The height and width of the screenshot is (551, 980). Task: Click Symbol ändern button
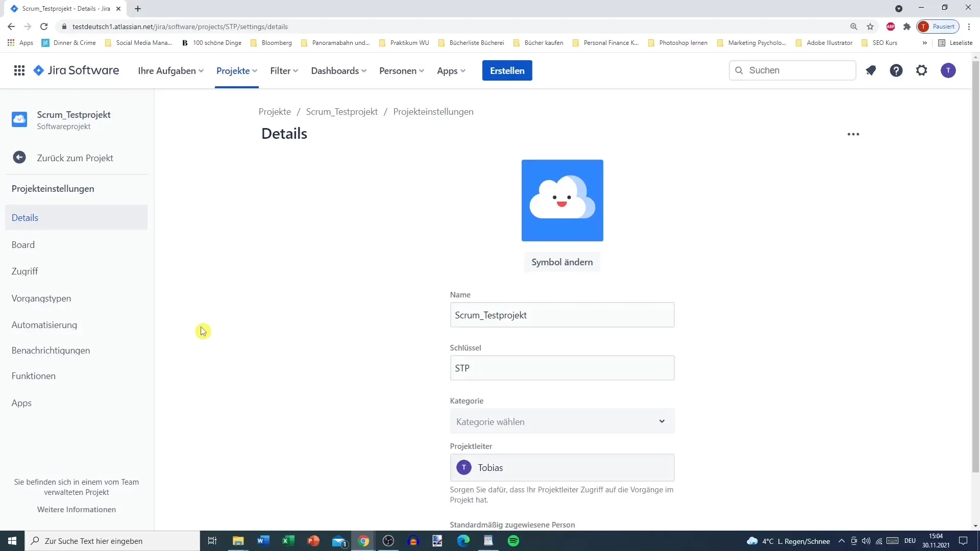click(x=562, y=262)
